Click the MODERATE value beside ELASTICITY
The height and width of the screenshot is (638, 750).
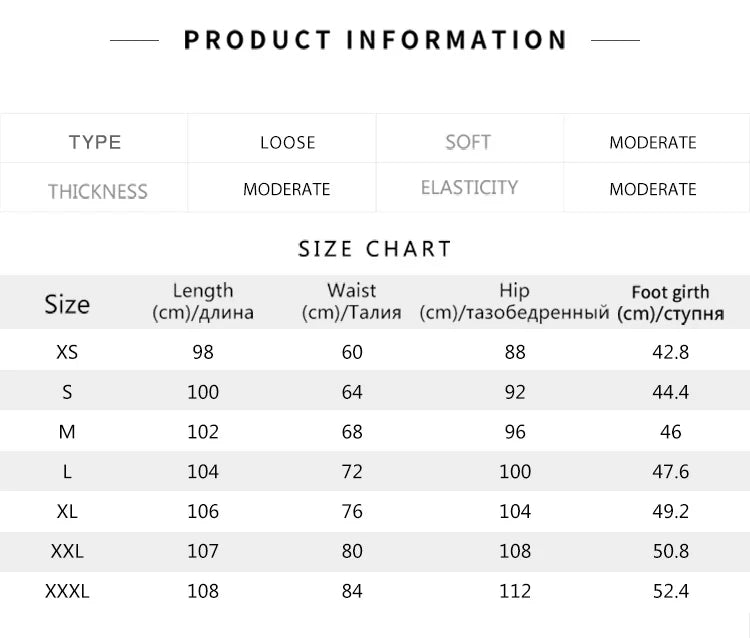(x=652, y=189)
